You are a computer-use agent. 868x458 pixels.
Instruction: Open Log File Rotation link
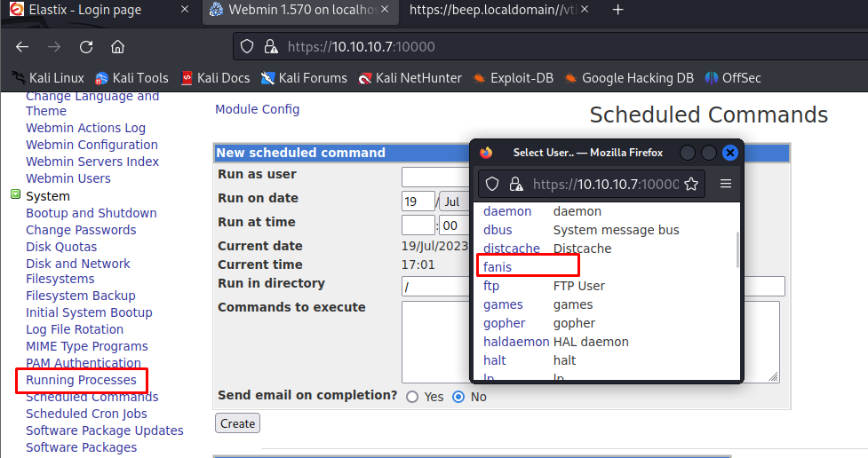pyautogui.click(x=75, y=329)
